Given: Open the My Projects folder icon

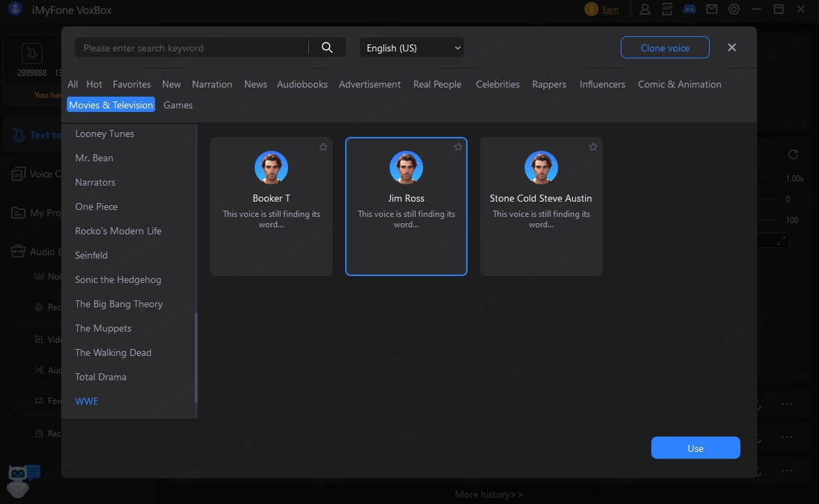Looking at the screenshot, I should pyautogui.click(x=18, y=213).
